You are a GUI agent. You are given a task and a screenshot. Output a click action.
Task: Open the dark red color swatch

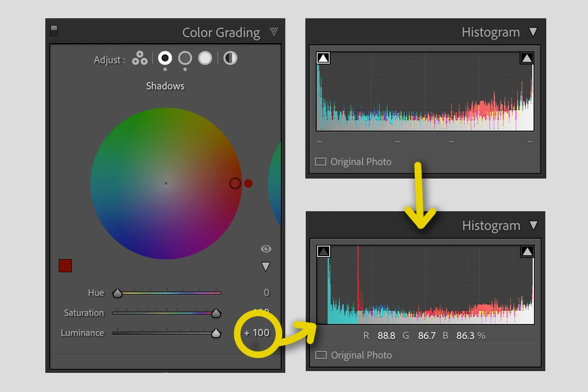click(x=65, y=266)
